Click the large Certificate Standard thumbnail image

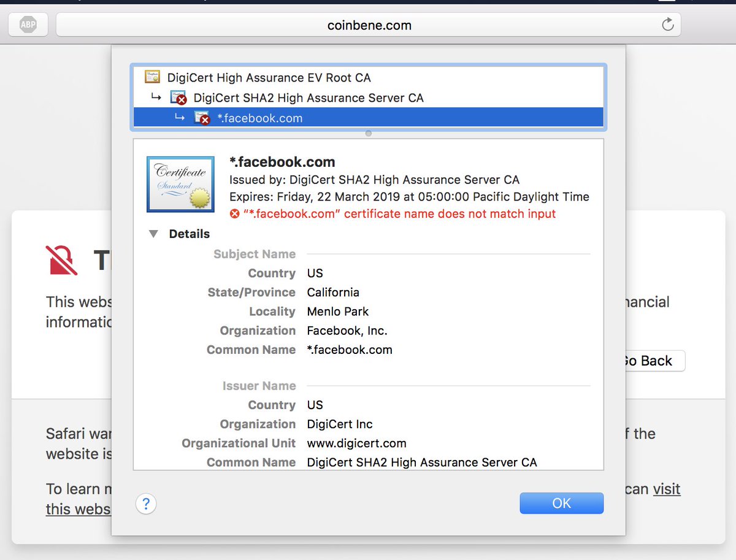[180, 184]
